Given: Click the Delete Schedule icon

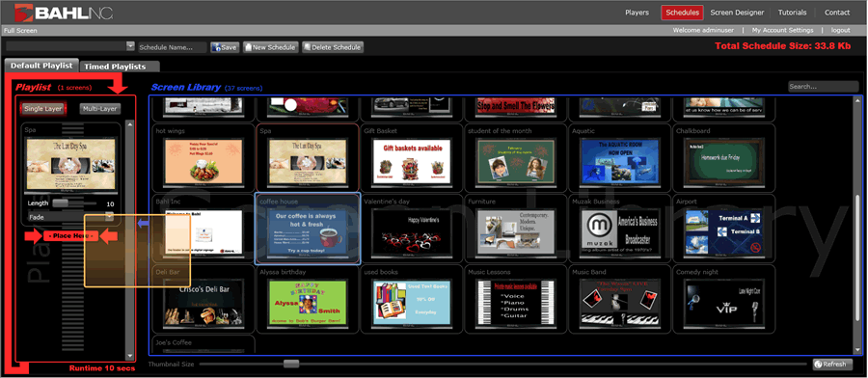Looking at the screenshot, I should [x=308, y=47].
